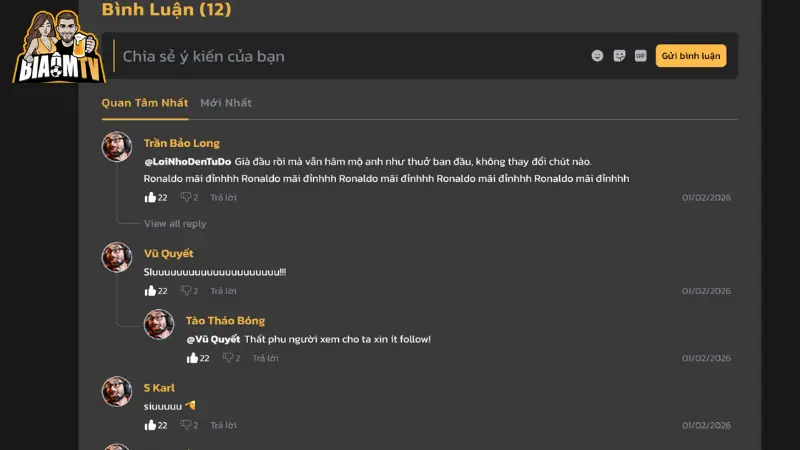Click the @LoiNhoDenTuDo mention
This screenshot has width=800, height=450.
pyautogui.click(x=188, y=161)
